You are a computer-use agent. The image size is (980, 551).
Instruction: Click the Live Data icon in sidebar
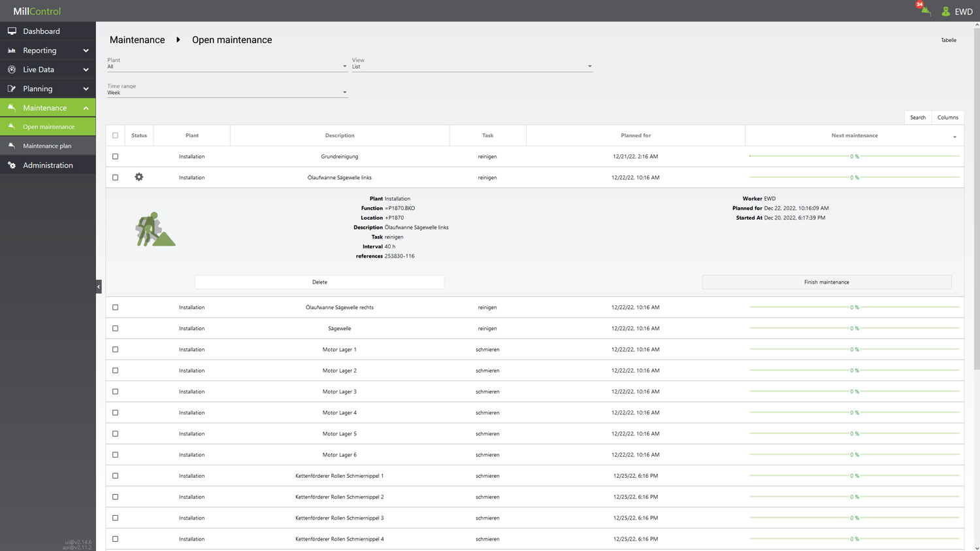pyautogui.click(x=12, y=69)
